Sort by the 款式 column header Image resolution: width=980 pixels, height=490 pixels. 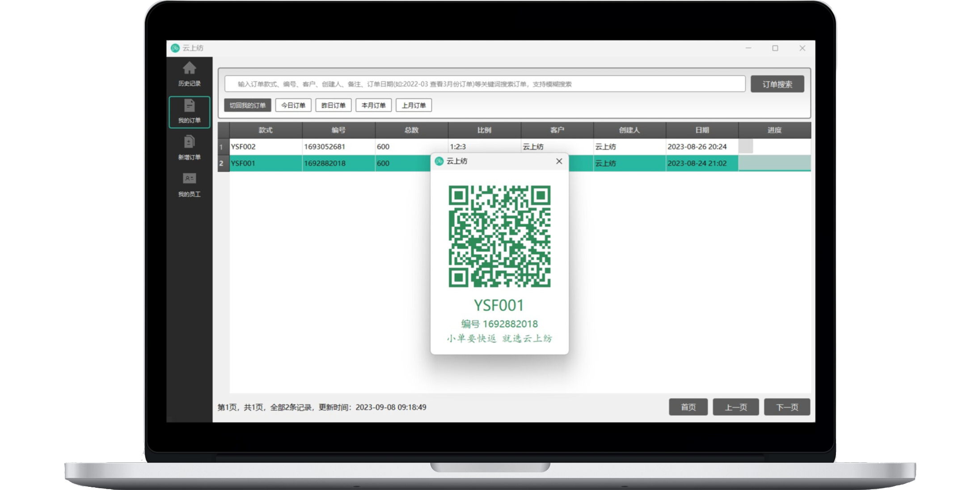(x=266, y=130)
